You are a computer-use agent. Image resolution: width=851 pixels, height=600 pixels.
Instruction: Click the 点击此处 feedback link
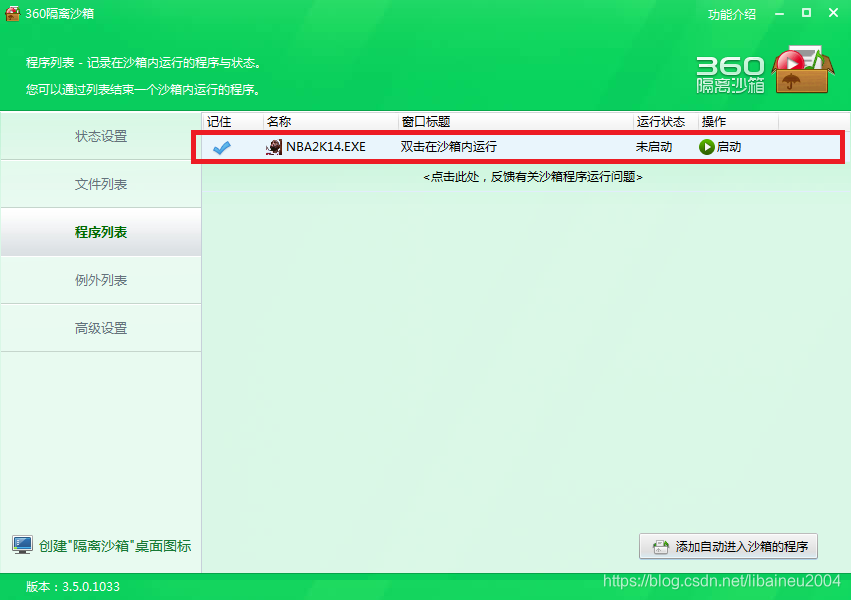532,177
